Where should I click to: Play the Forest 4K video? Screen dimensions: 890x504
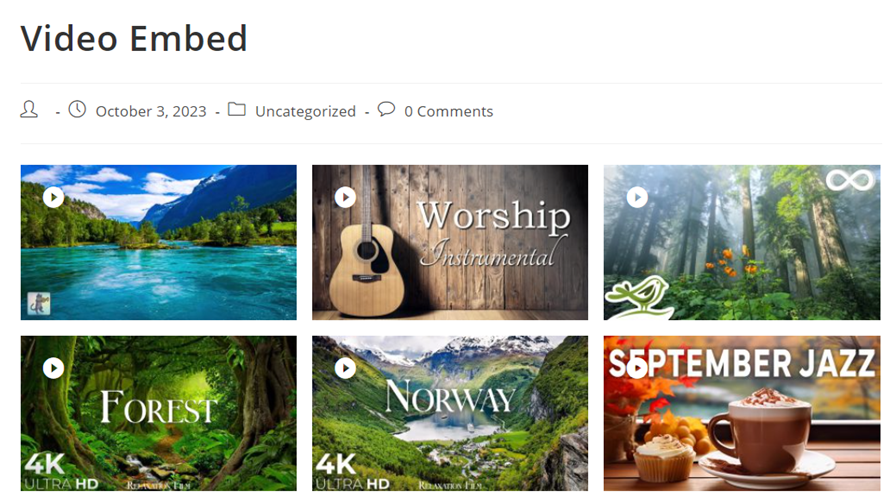pyautogui.click(x=54, y=369)
